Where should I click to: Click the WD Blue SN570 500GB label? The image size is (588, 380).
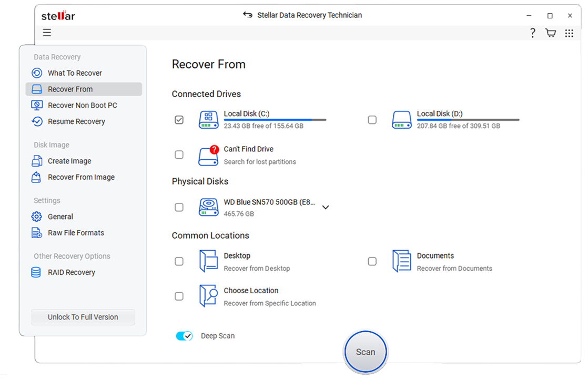tap(269, 202)
